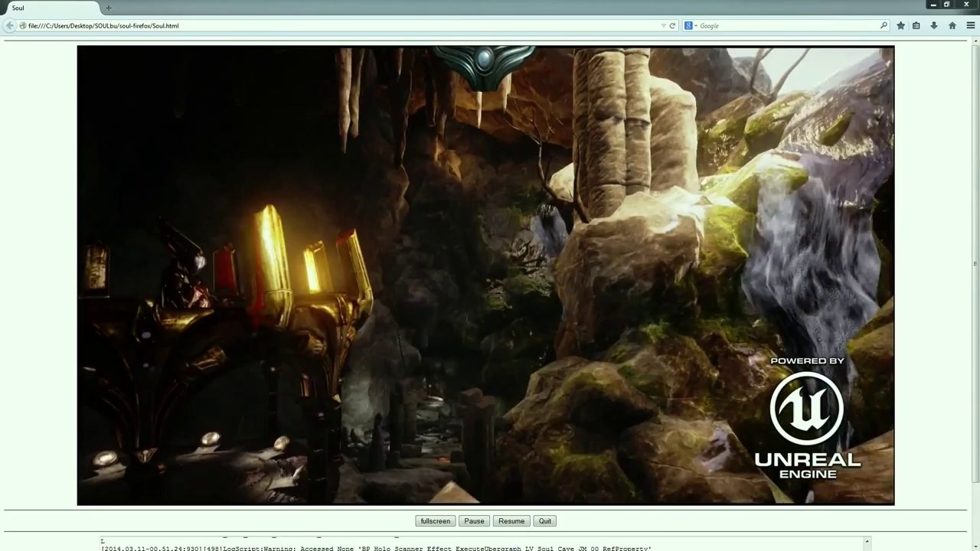Click the address bar URL field

point(343,25)
